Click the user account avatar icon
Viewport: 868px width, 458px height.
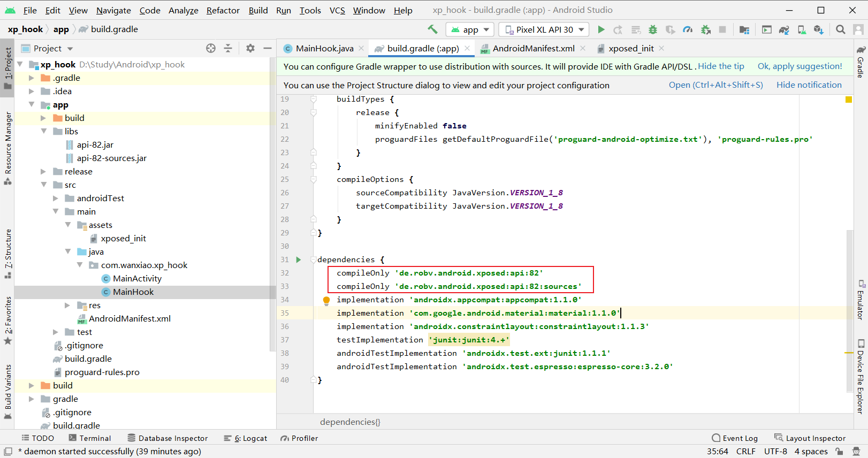858,29
